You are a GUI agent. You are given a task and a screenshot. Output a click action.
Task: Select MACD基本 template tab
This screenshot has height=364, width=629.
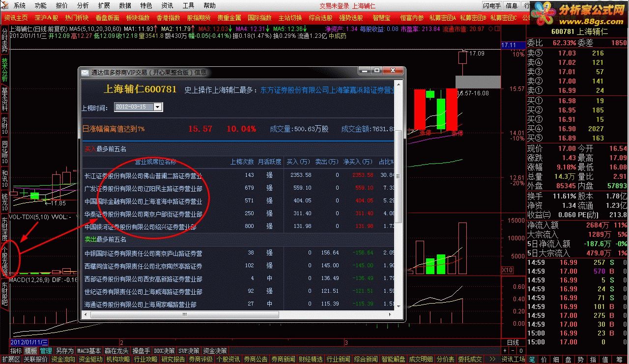(x=89, y=351)
